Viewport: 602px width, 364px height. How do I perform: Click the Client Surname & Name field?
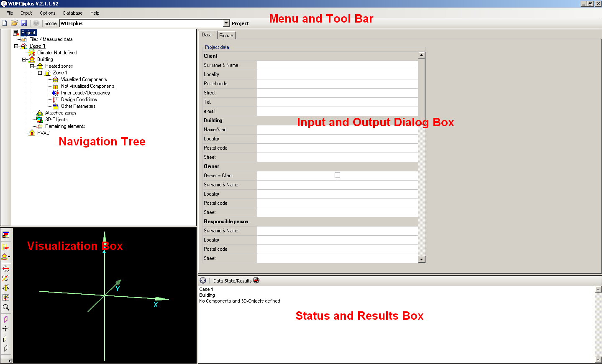click(x=337, y=65)
